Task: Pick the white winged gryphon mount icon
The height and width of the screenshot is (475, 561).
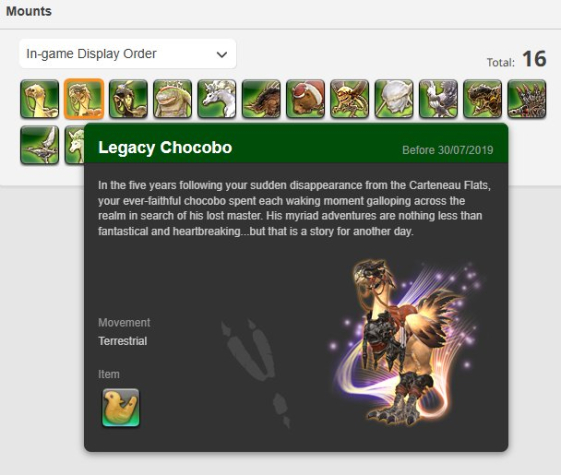Action: click(438, 99)
